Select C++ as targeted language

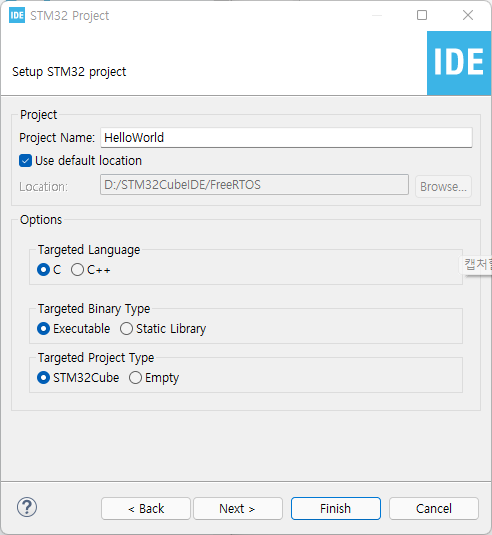(77, 270)
